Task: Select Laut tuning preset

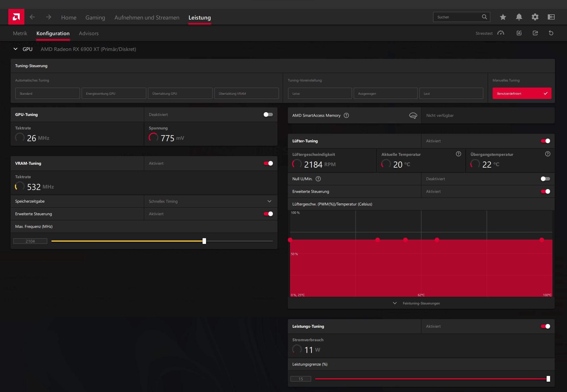Action: tap(451, 93)
